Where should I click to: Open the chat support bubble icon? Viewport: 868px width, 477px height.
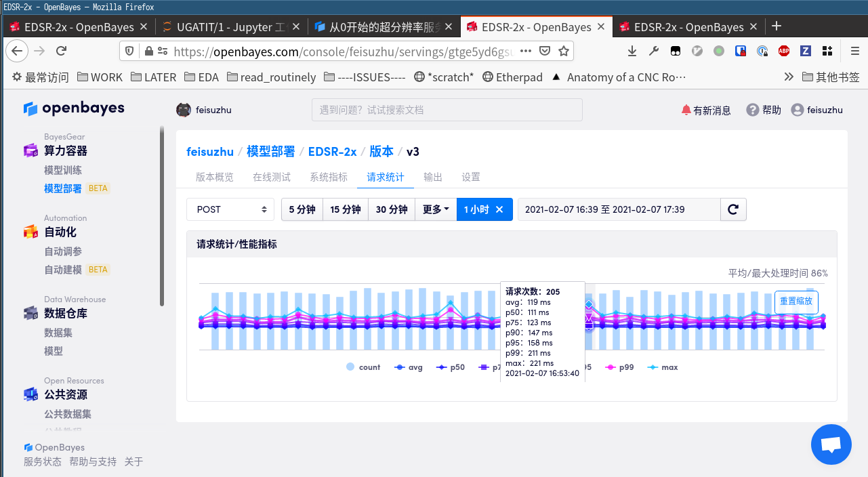[x=831, y=444]
